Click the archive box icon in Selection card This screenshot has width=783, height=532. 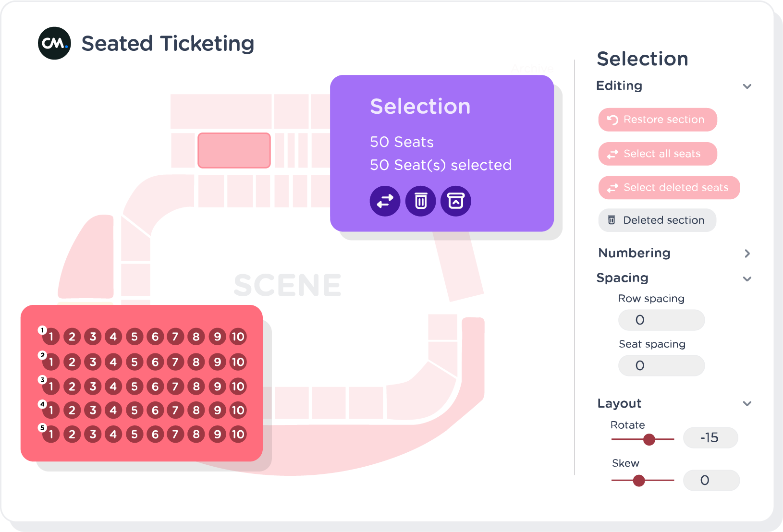click(x=456, y=201)
